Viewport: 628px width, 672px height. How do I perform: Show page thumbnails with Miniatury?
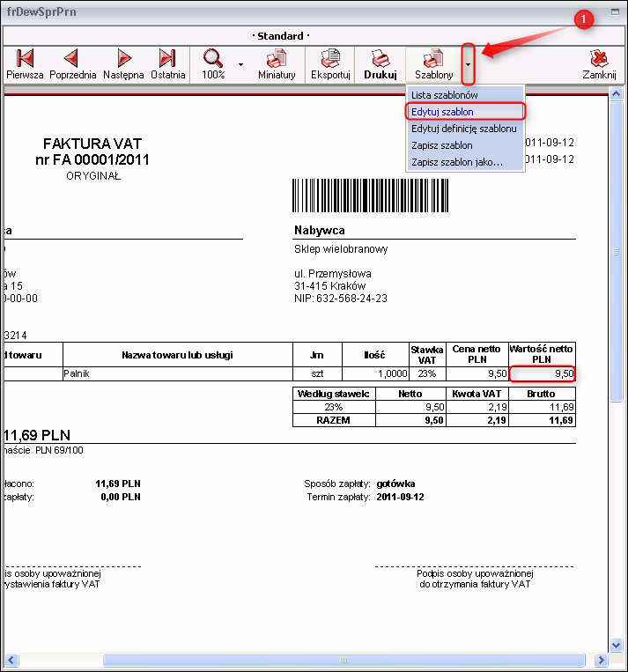(x=277, y=64)
